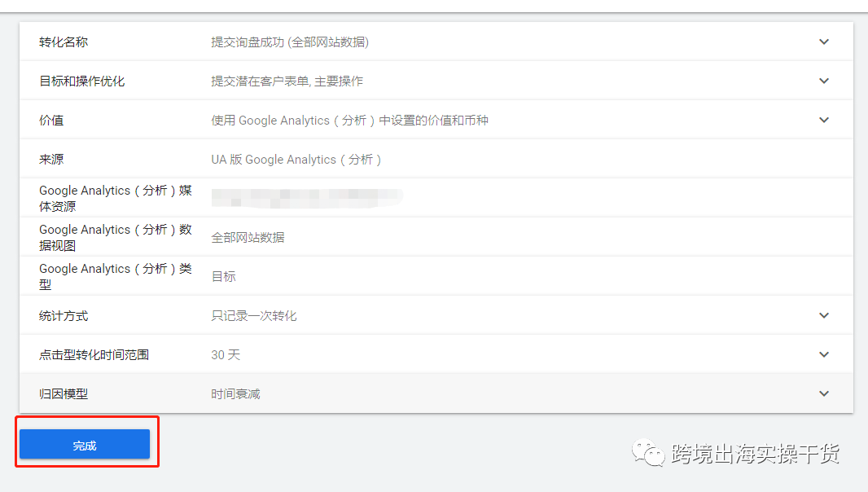Click the blurred media resource field
The height and width of the screenshot is (492, 868).
[x=305, y=197]
